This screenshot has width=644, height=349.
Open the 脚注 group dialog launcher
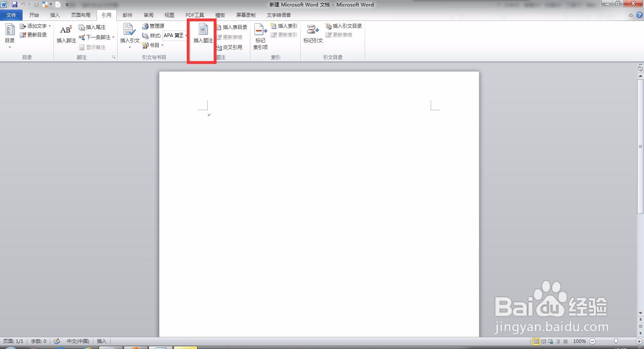pos(114,57)
